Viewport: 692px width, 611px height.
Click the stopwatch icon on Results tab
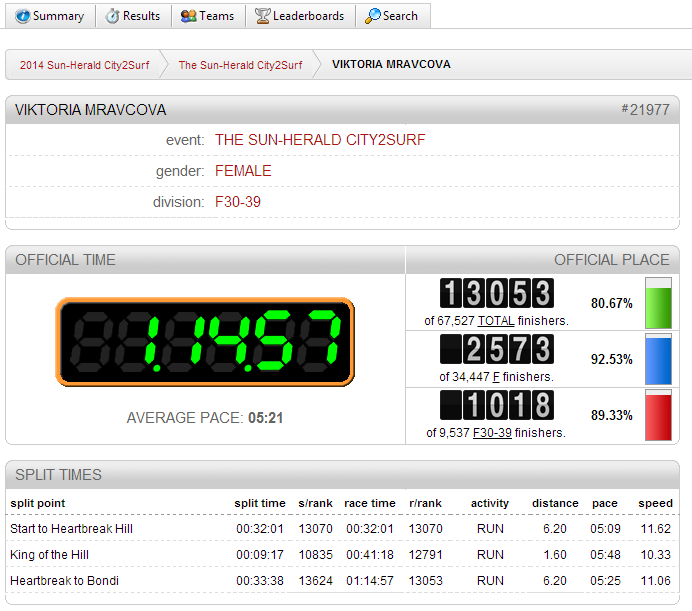112,16
